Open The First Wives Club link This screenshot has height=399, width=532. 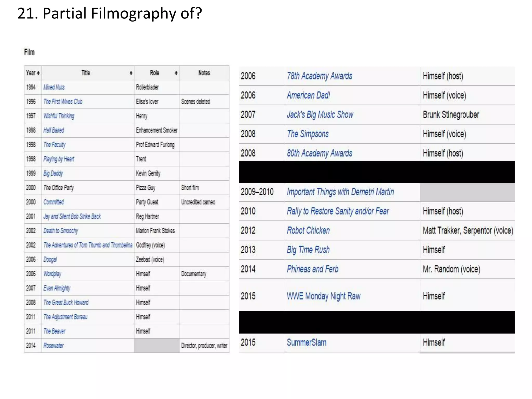pyautogui.click(x=63, y=101)
